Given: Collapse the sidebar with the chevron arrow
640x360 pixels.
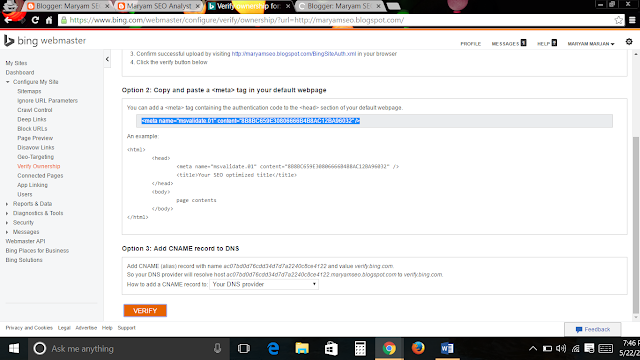Looking at the screenshot, I should (x=107, y=59).
